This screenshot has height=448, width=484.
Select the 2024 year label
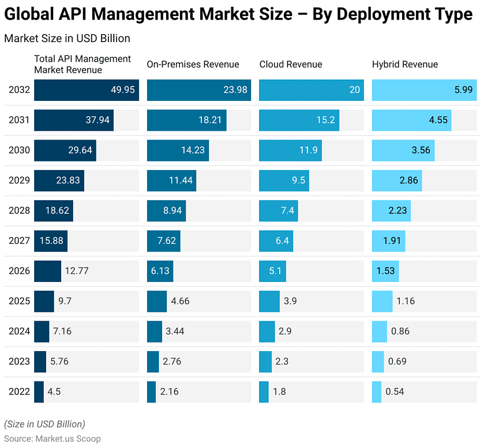pos(19,331)
